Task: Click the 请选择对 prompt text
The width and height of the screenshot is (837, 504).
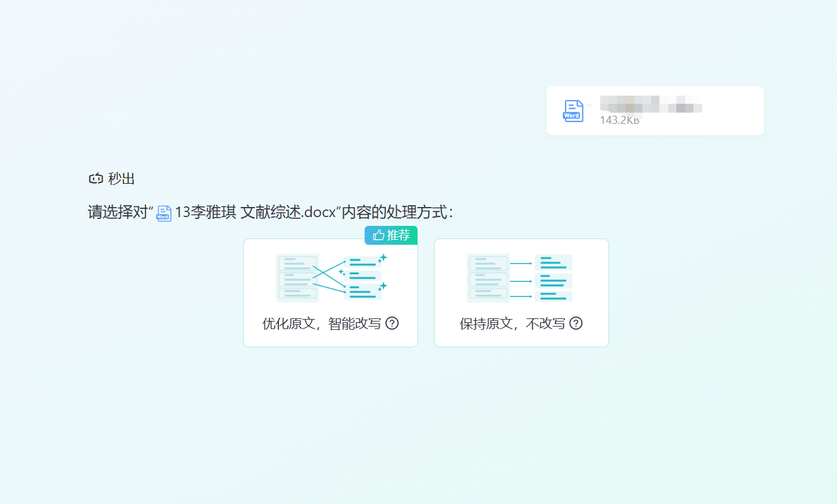Action: click(x=118, y=213)
